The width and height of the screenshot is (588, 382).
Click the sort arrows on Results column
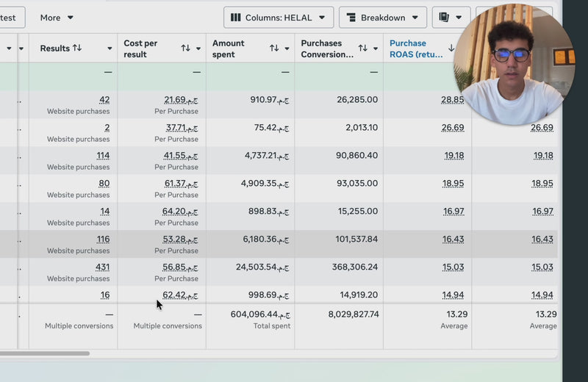point(77,48)
